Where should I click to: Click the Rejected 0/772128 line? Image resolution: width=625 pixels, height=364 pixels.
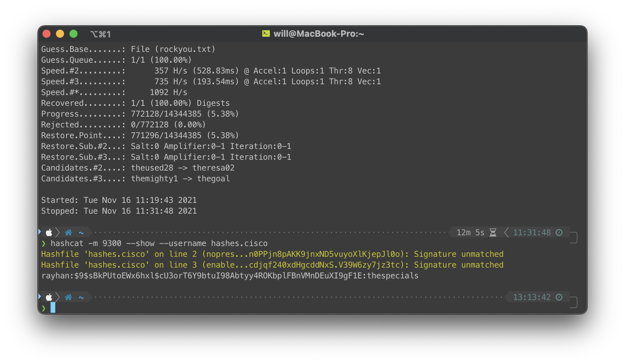tap(123, 125)
